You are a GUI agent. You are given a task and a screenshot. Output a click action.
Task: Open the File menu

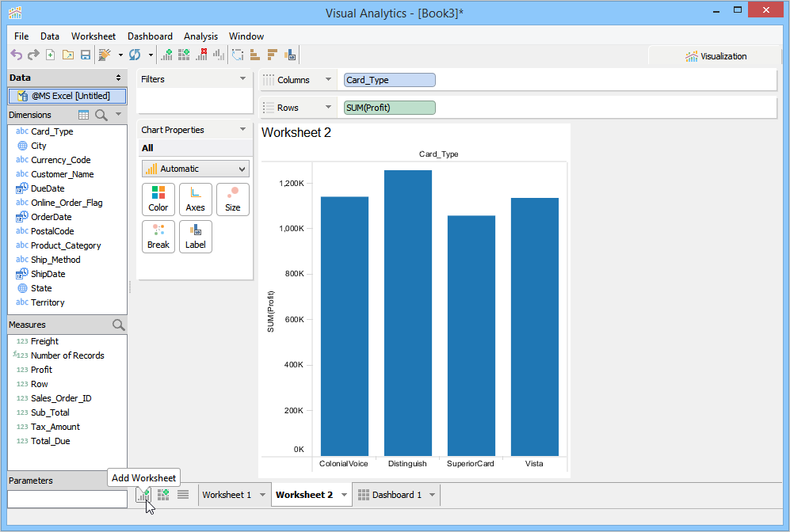pos(21,36)
